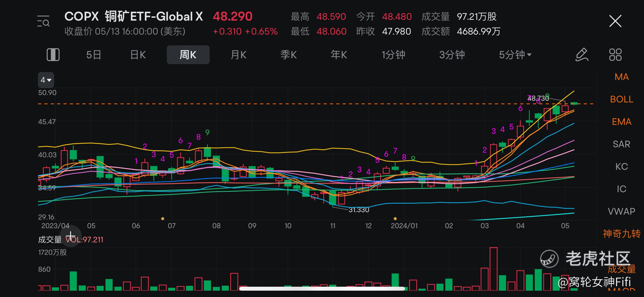
Task: Open the four-square grid layout icon
Action: 615,55
